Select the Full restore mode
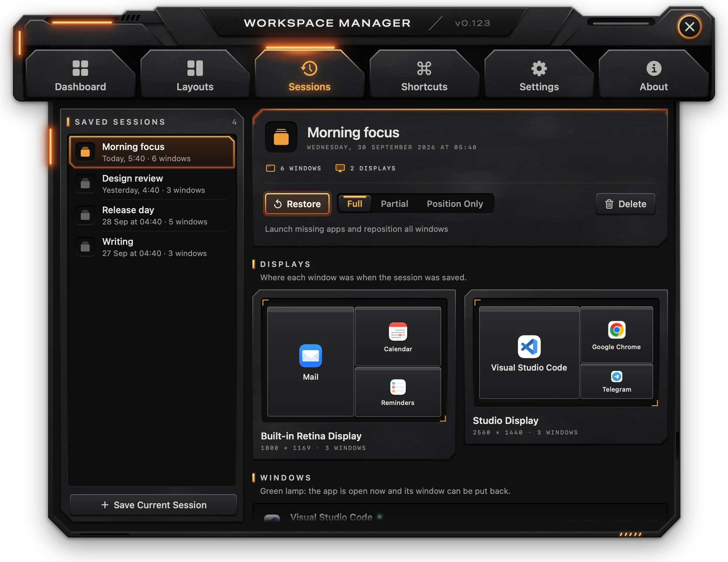This screenshot has width=728, height=562. [x=355, y=204]
